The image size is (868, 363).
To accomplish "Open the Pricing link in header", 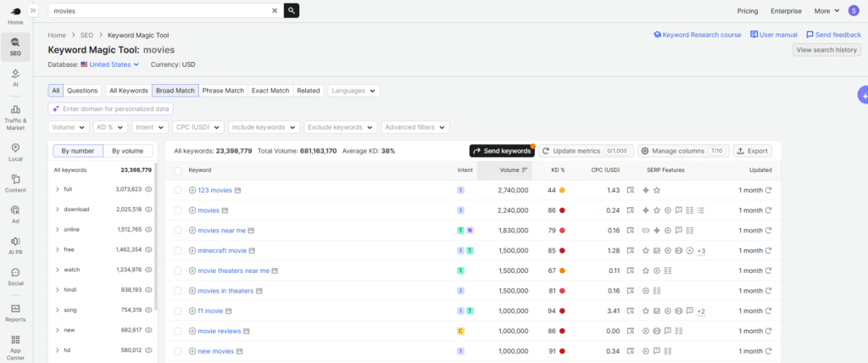I will [x=748, y=11].
